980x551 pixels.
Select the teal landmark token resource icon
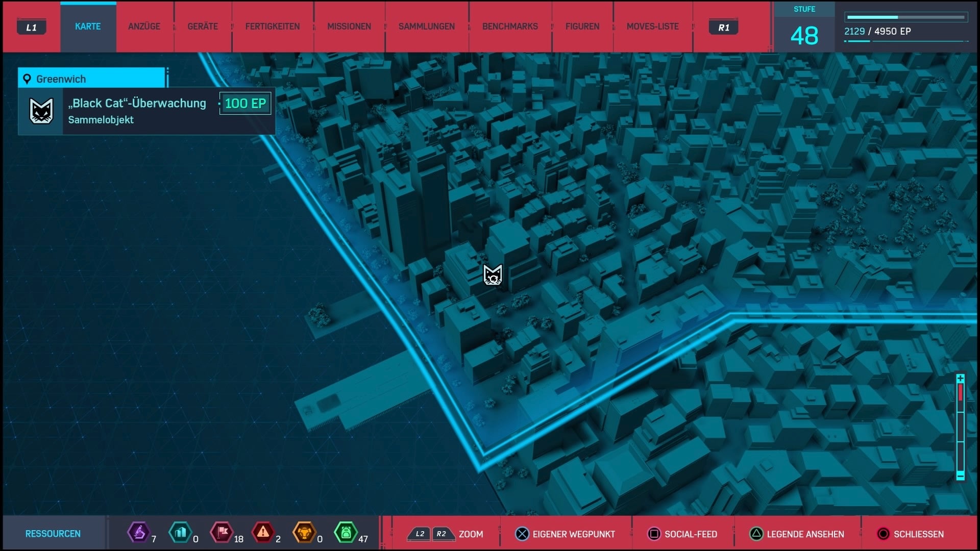pos(180,533)
